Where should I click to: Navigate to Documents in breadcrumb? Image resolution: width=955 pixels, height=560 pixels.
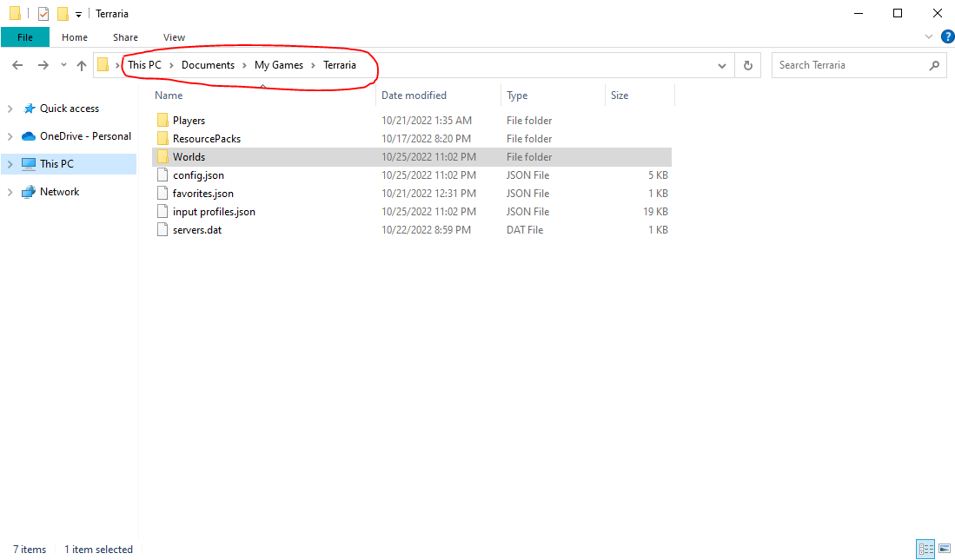(x=208, y=65)
